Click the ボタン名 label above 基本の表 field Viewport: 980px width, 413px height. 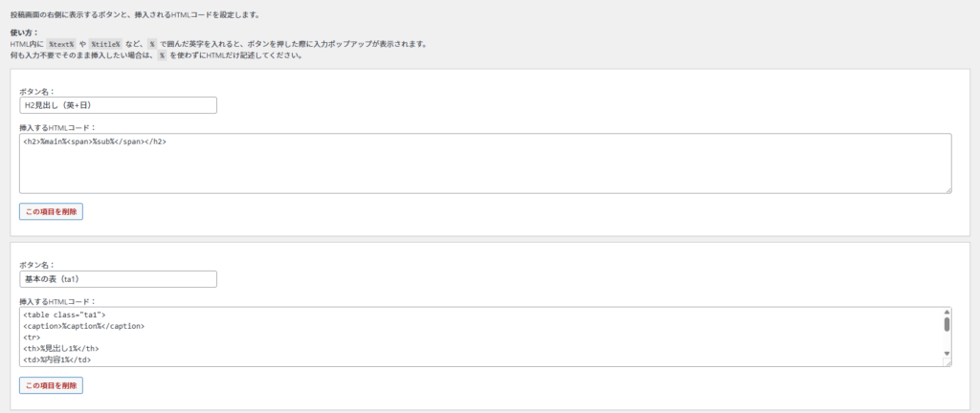(x=37, y=265)
